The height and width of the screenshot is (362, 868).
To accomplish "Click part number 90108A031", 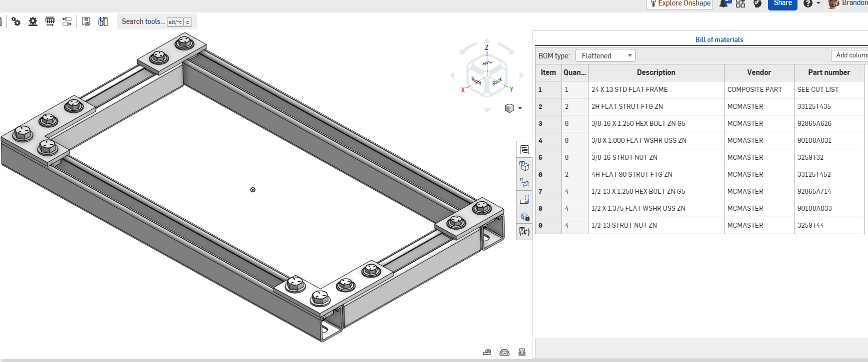I will pos(829,140).
